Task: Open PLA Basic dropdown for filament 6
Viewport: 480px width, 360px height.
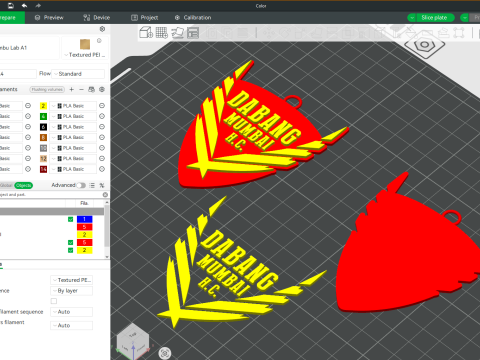Action: pos(73,127)
